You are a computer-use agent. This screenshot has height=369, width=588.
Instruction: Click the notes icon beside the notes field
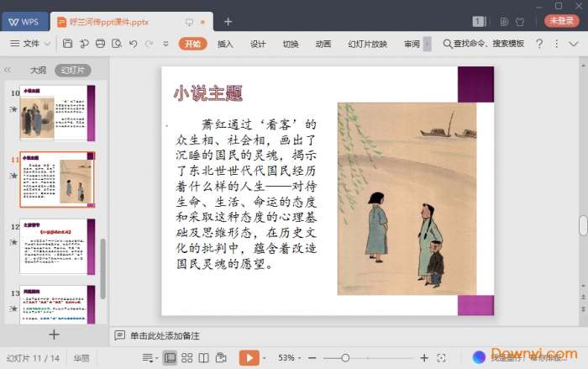pyautogui.click(x=119, y=335)
